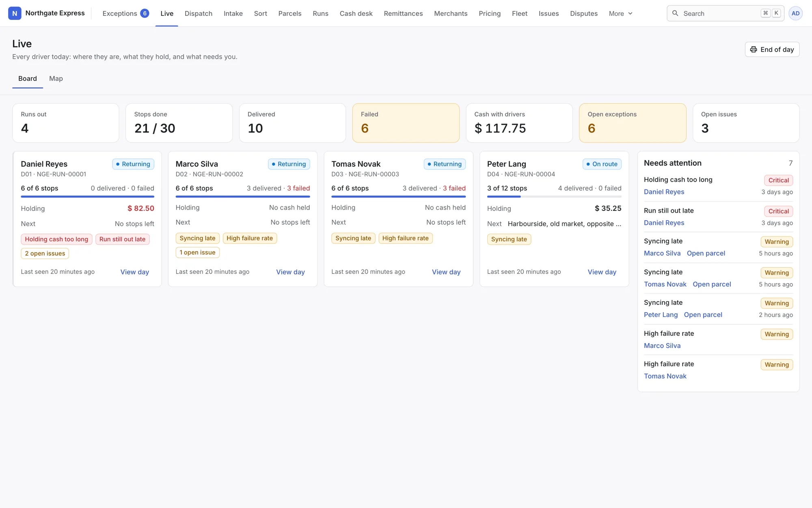Click the Delivered 10 summary card
Image resolution: width=812 pixels, height=508 pixels.
pos(292,123)
